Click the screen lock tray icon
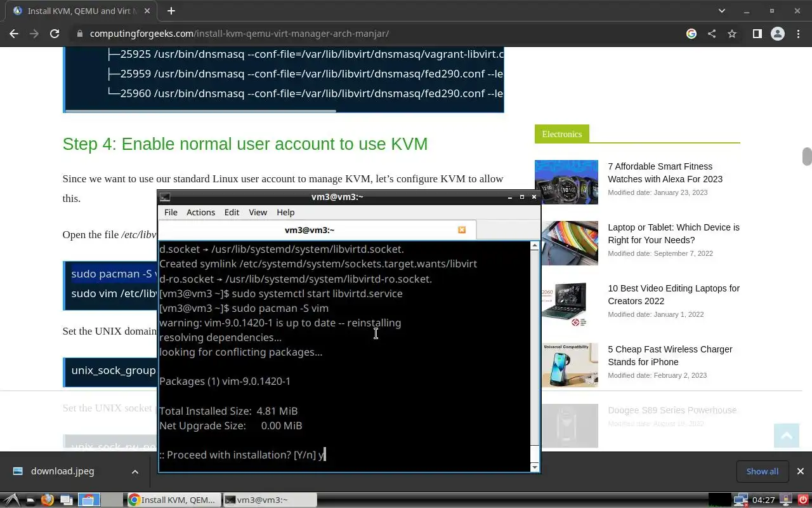This screenshot has height=508, width=812. tap(786, 500)
